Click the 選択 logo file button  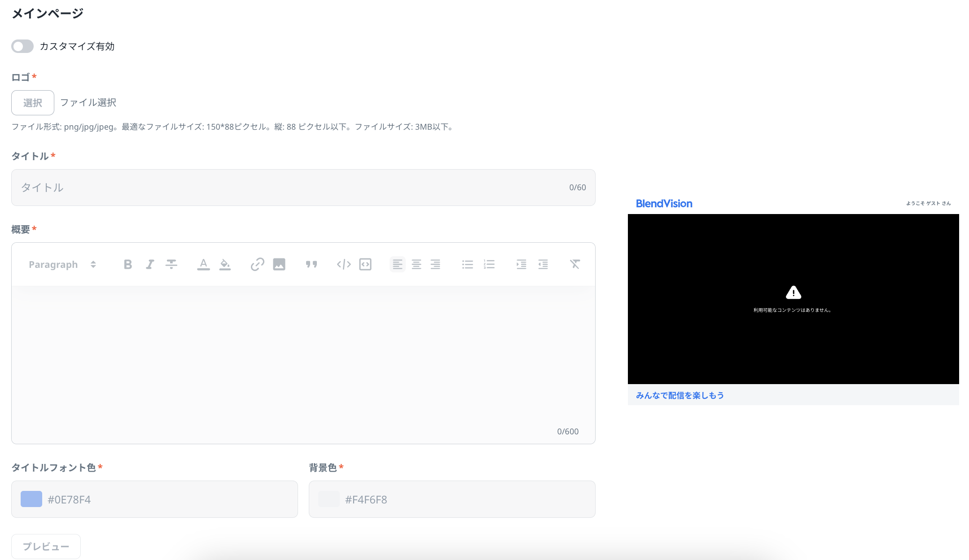tap(33, 103)
